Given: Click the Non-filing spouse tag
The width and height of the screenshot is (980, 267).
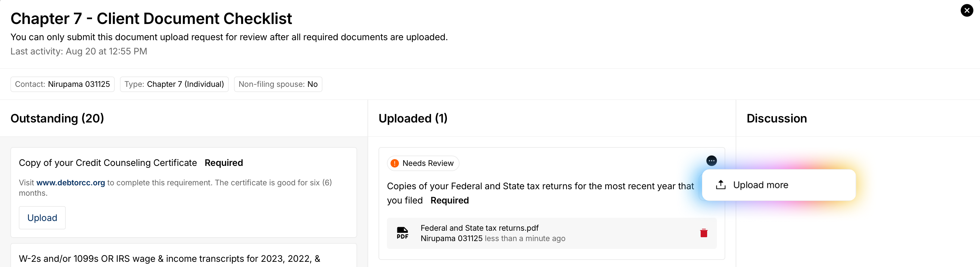Looking at the screenshot, I should [278, 84].
